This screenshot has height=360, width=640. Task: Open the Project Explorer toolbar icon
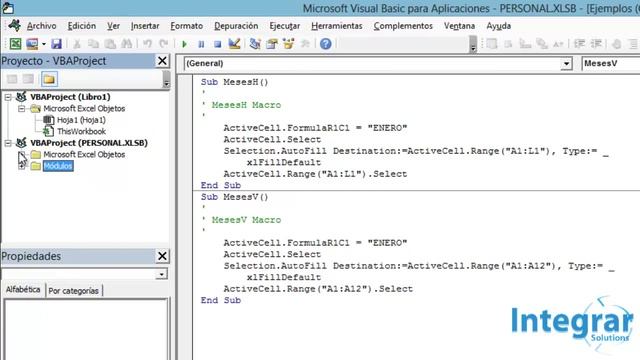pyautogui.click(x=255, y=44)
